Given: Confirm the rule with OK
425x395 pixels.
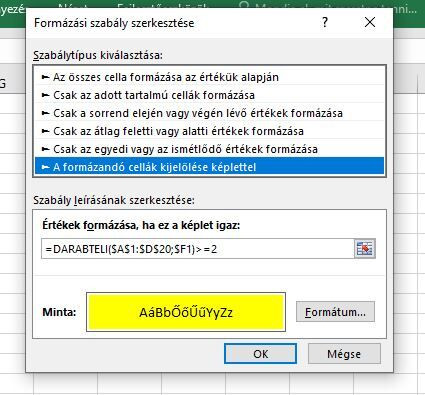Looking at the screenshot, I should (260, 354).
